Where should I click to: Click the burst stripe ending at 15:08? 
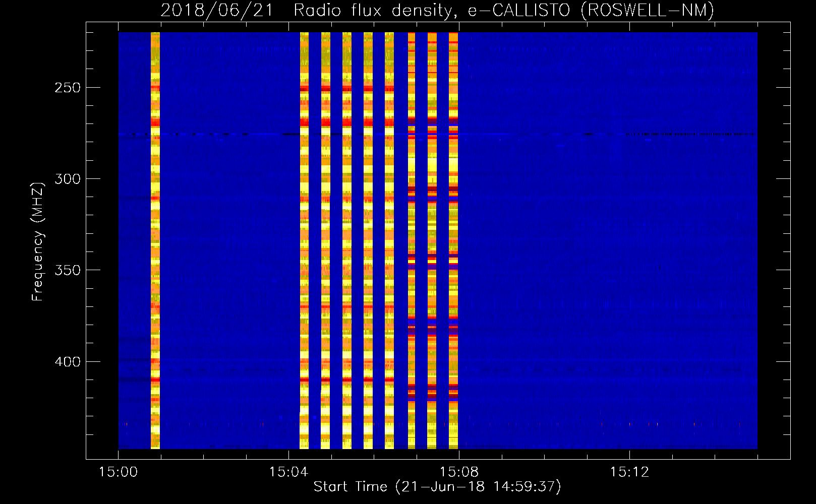coord(453,240)
